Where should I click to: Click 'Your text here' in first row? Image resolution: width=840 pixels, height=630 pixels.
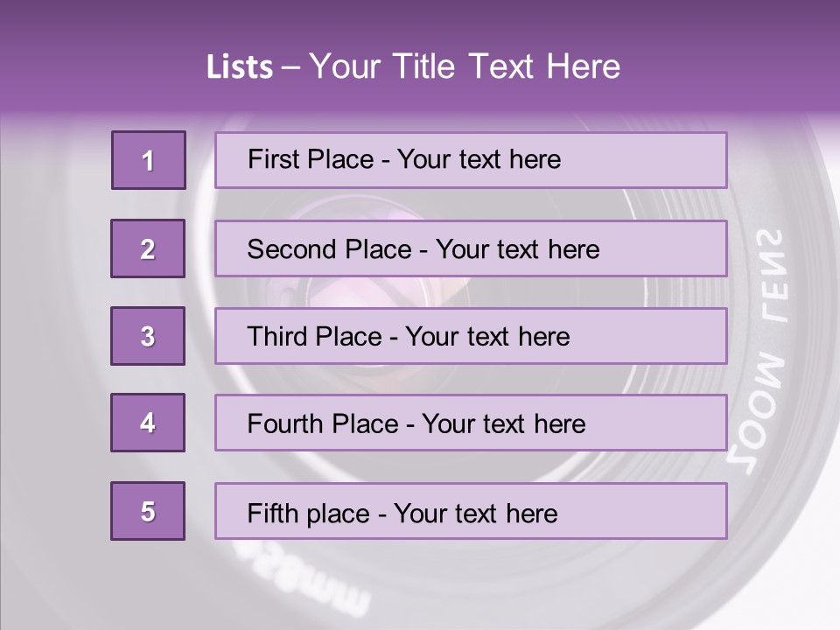tap(478, 159)
